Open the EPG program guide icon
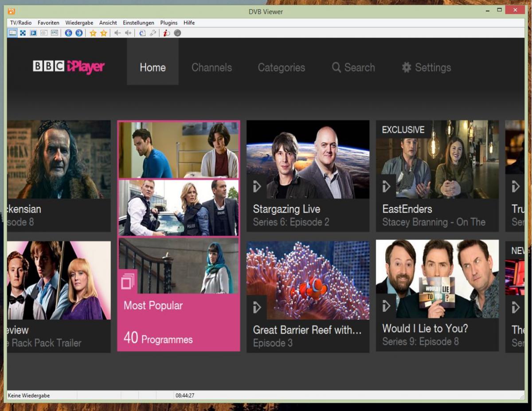This screenshot has height=411, width=532. pyautogui.click(x=55, y=33)
